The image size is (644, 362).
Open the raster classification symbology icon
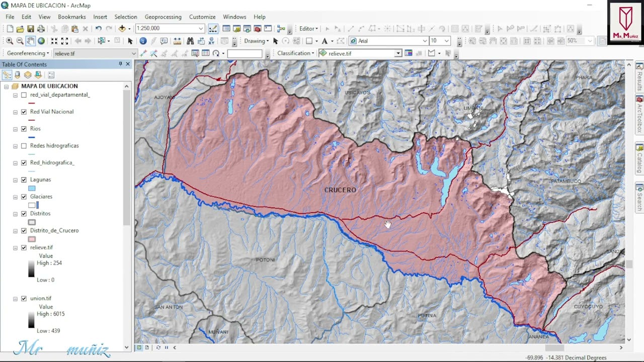click(409, 53)
